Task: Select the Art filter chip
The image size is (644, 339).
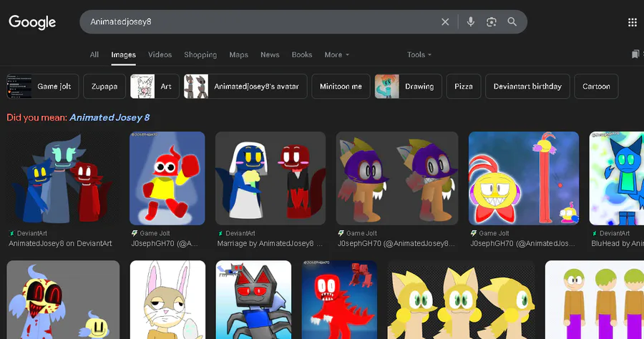Action: (155, 87)
